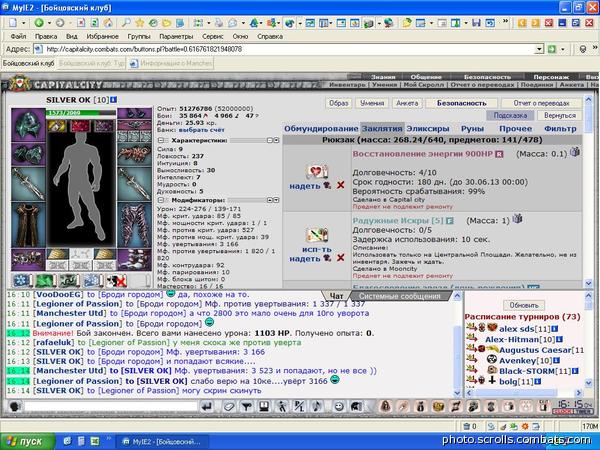
Task: Select the right-hand dagger slot
Action: (x=134, y=184)
